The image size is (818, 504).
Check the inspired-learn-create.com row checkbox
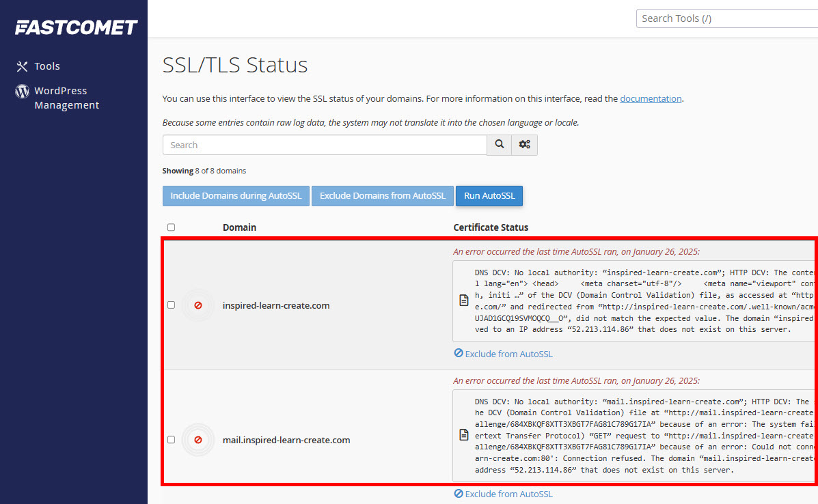tap(171, 305)
